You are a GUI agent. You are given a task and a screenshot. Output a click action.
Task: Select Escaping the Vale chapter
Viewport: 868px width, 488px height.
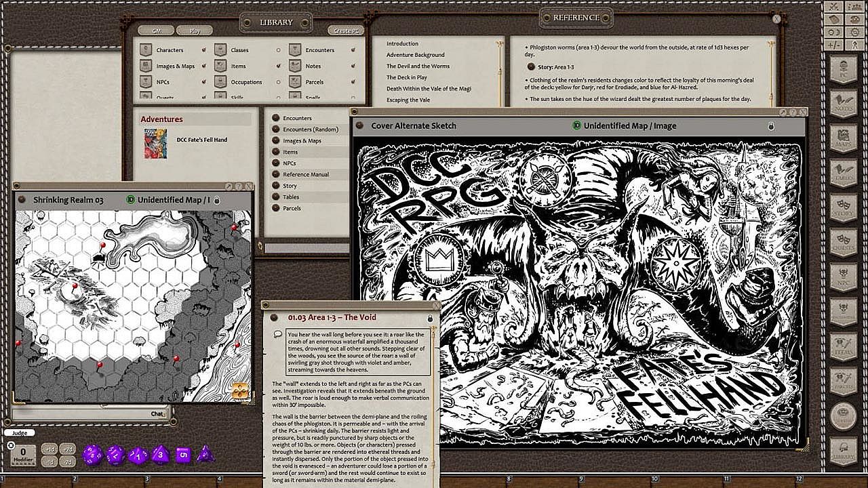point(408,100)
